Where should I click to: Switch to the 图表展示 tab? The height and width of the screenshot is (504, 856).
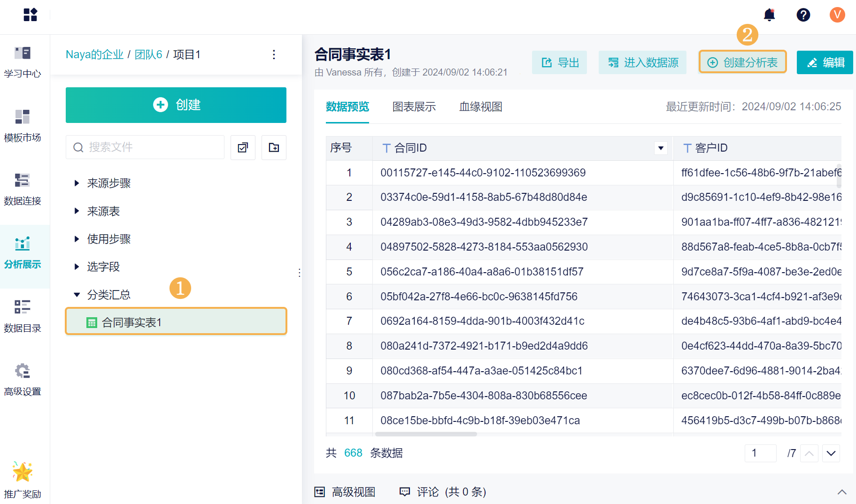pos(414,107)
